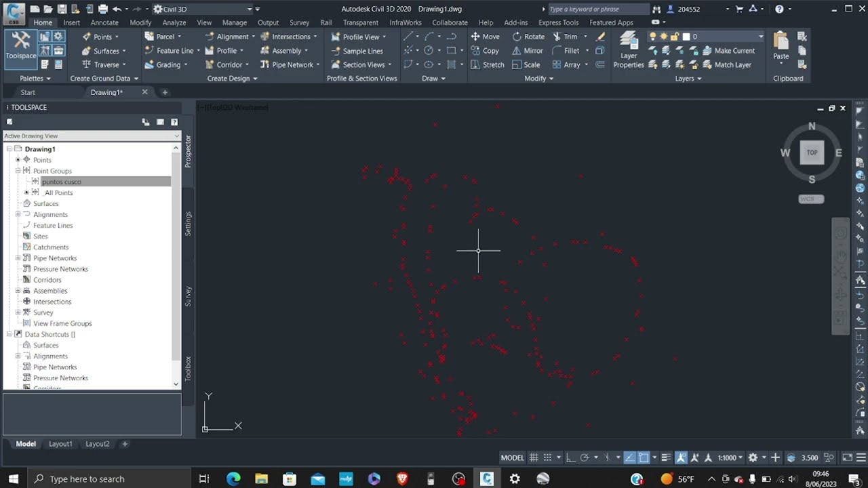The width and height of the screenshot is (868, 488).
Task: Click the new drawing tab plus button
Action: pyautogui.click(x=164, y=92)
